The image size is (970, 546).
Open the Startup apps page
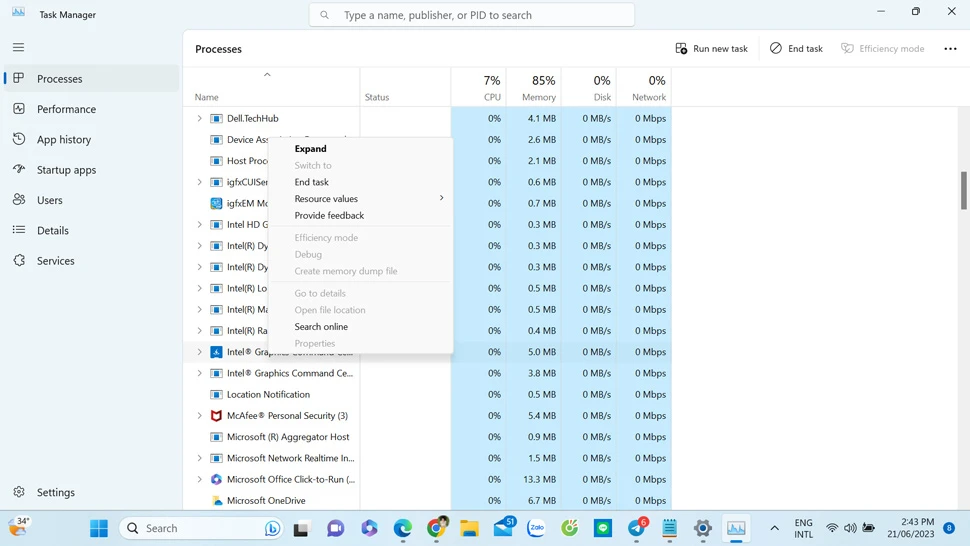coord(92,169)
